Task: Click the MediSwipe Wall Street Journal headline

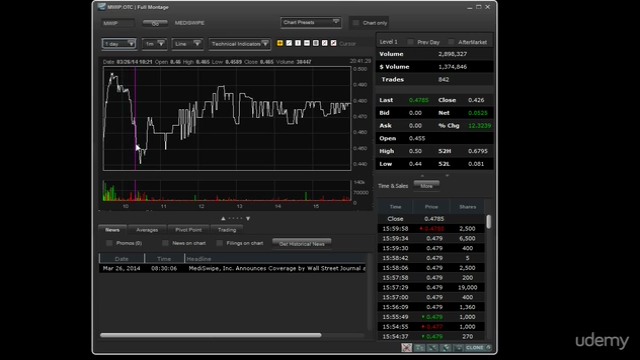Action: pos(277,268)
